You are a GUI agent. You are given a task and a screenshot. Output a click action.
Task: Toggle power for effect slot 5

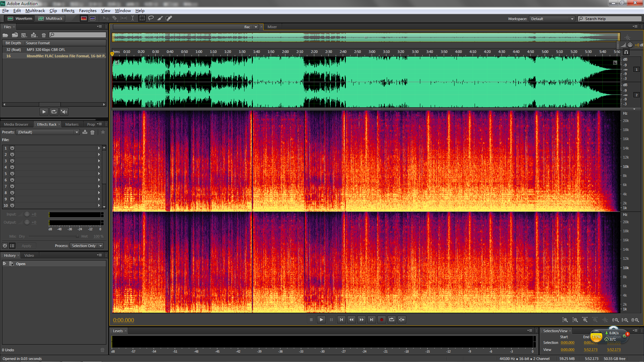pyautogui.click(x=12, y=173)
